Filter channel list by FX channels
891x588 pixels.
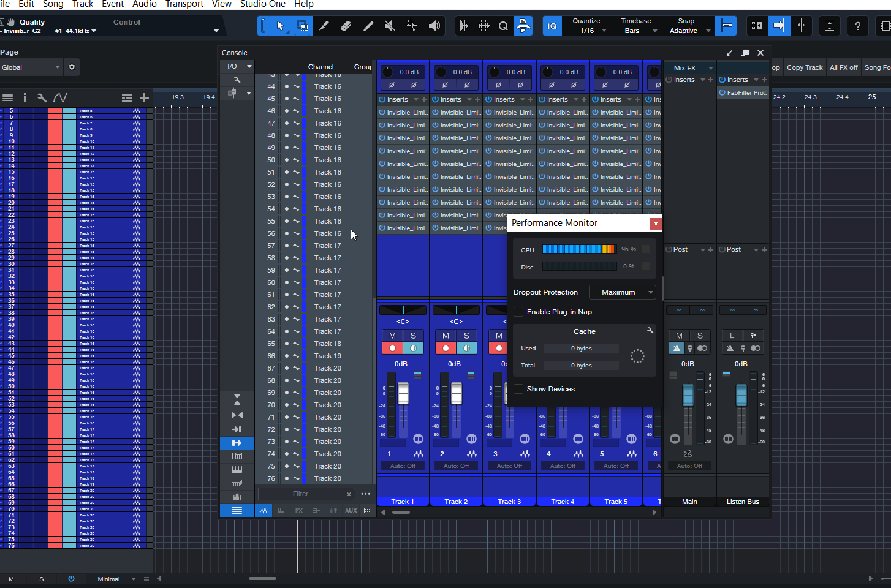click(299, 510)
